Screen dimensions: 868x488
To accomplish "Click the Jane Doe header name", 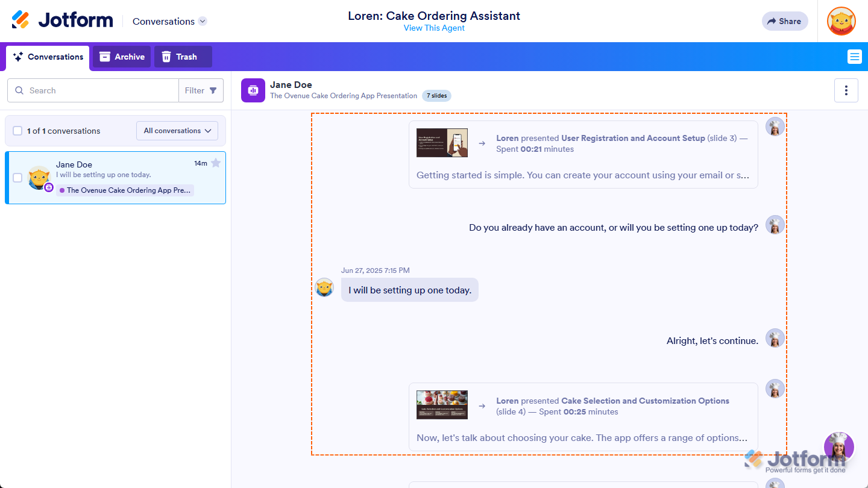I will point(291,85).
